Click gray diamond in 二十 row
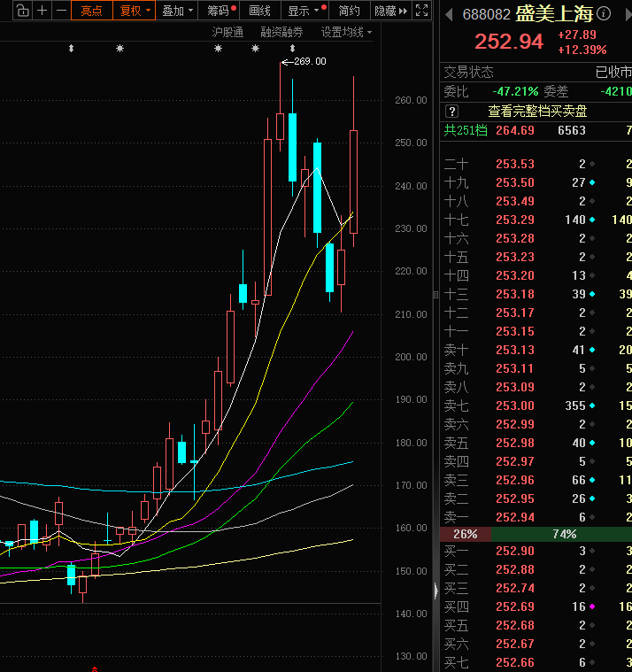 [x=592, y=164]
